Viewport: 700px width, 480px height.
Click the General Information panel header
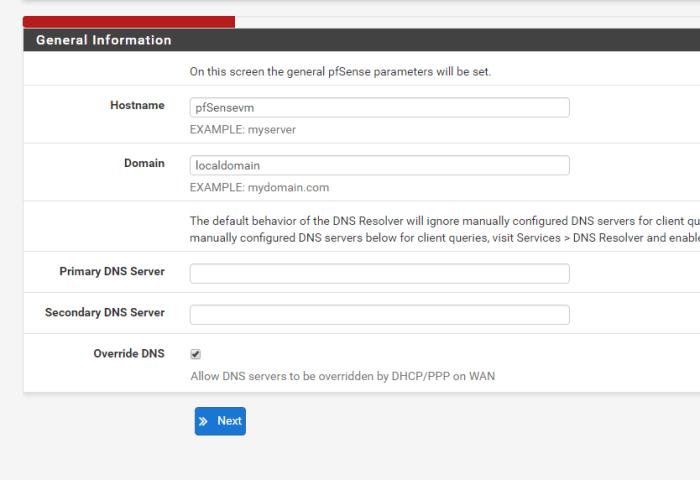[x=104, y=41]
